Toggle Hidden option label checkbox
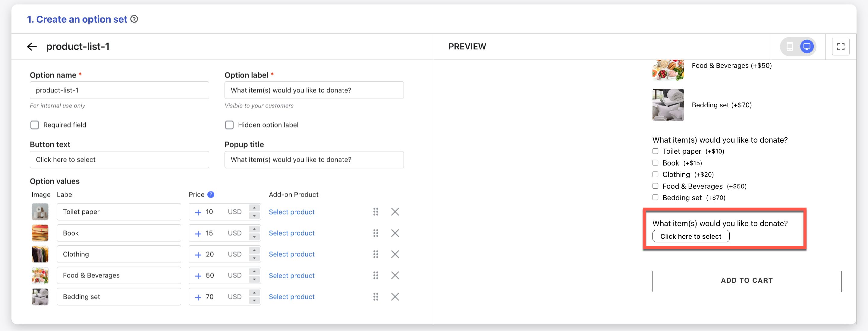The height and width of the screenshot is (331, 868). tap(229, 125)
